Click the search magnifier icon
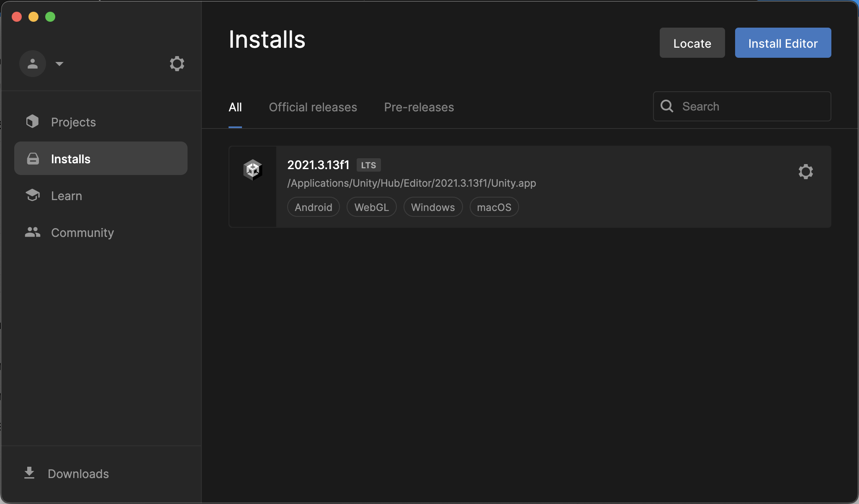This screenshot has height=504, width=859. (x=667, y=106)
